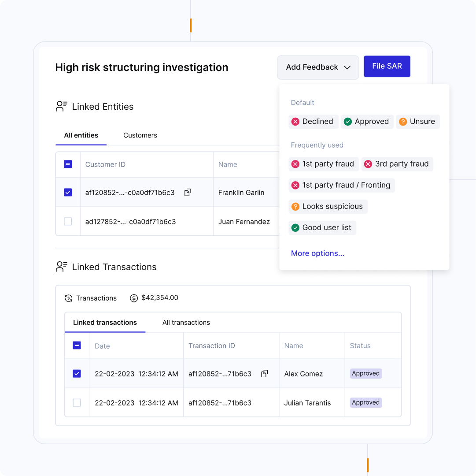The width and height of the screenshot is (476, 476).
Task: Click the red X icon on Declined tag
Action: tap(295, 121)
